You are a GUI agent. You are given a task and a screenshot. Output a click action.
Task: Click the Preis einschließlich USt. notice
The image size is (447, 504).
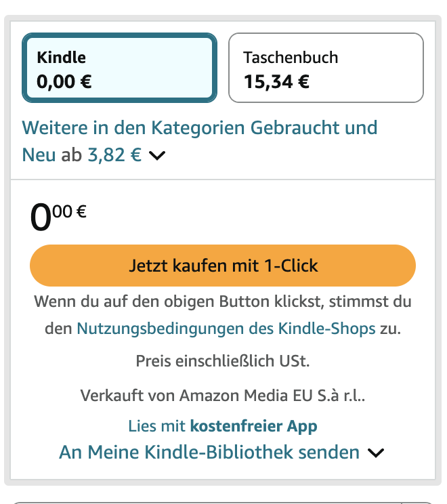[x=223, y=361]
